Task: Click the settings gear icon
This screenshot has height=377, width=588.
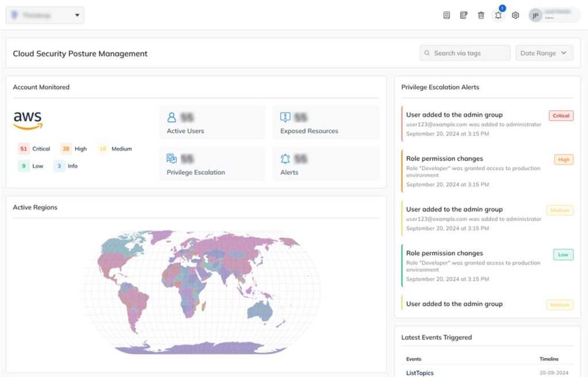Action: click(515, 15)
